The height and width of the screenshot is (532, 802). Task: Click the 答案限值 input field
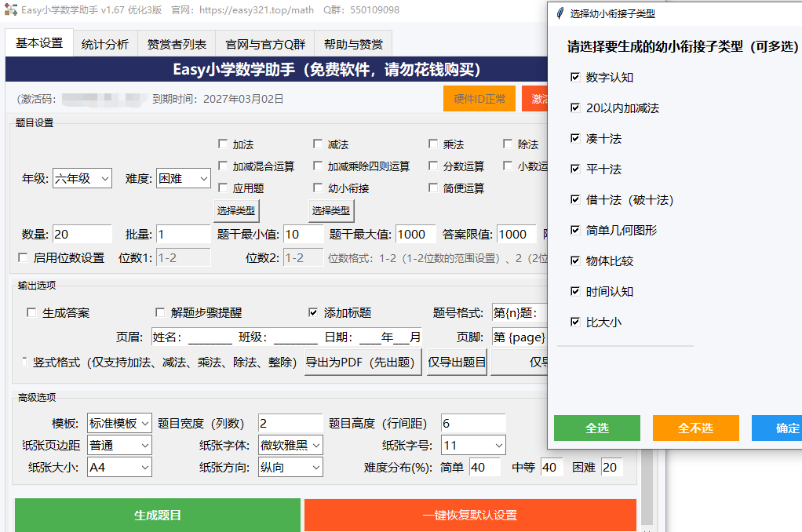point(516,235)
